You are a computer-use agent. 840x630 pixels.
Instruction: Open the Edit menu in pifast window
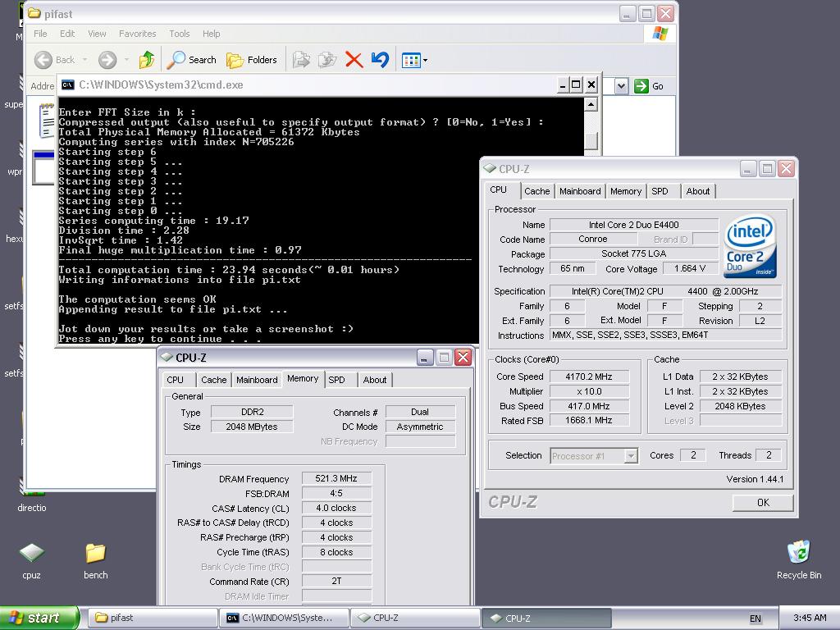coord(67,34)
